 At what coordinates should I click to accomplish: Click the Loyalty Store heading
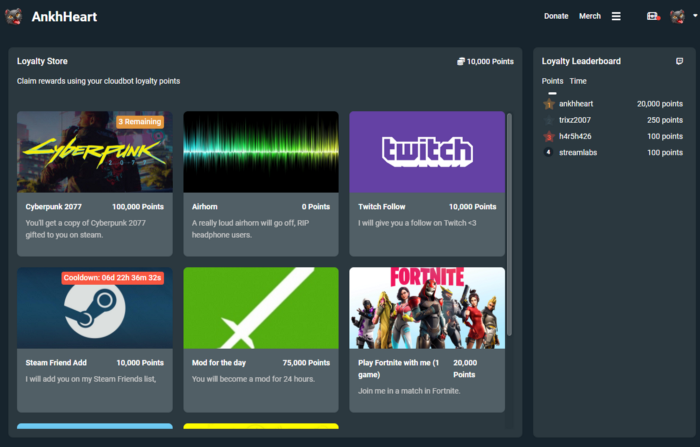click(x=42, y=61)
